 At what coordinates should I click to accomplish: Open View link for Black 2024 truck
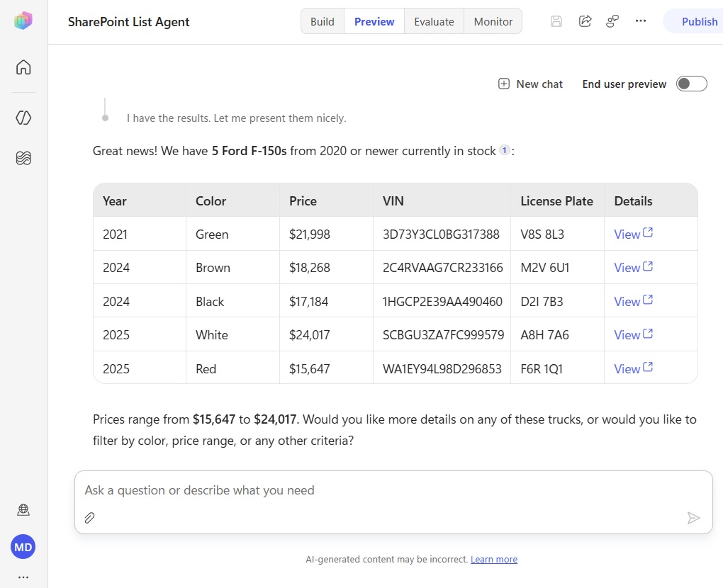coord(633,301)
